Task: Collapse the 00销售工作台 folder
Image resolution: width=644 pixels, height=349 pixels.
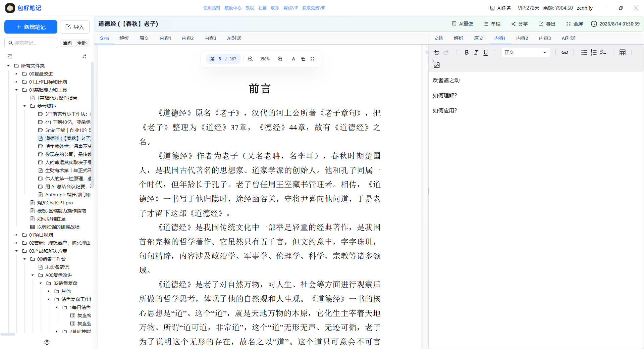Action: 24,259
